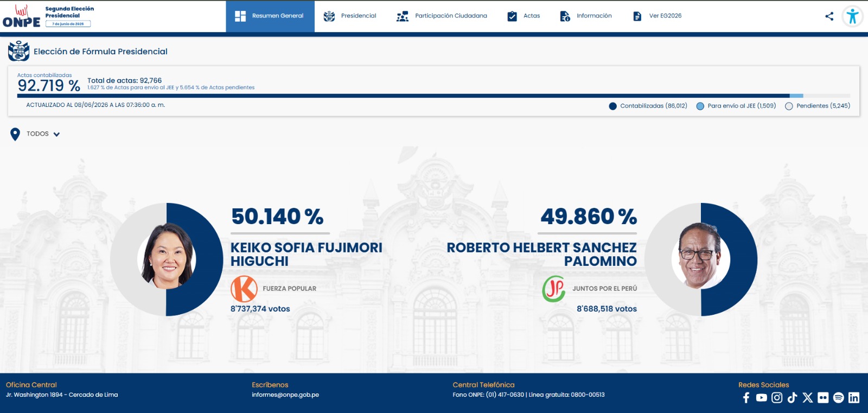Open the share icon in header
The width and height of the screenshot is (868, 413).
[x=829, y=16]
